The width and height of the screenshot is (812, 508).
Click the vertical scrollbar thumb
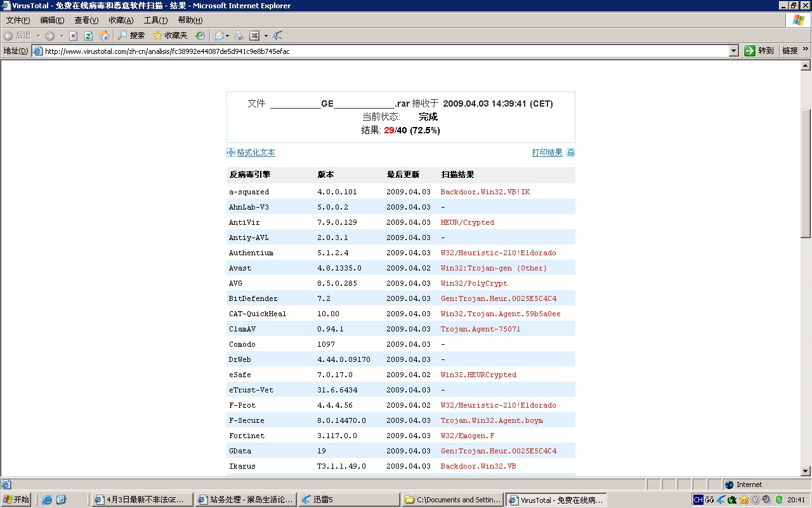pos(806,173)
